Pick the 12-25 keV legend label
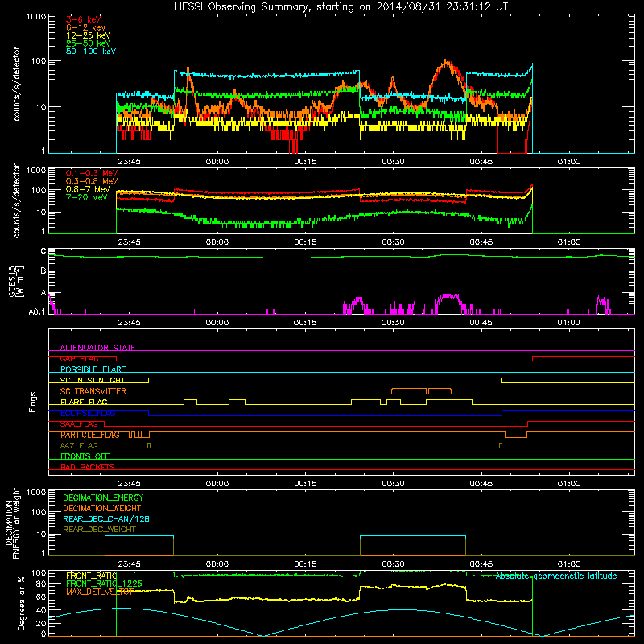 [88, 35]
